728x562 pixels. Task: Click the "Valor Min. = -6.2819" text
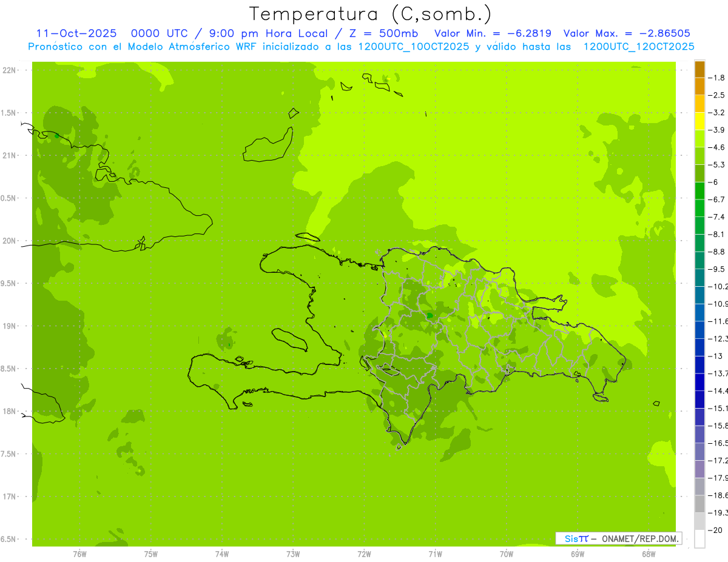(x=493, y=33)
